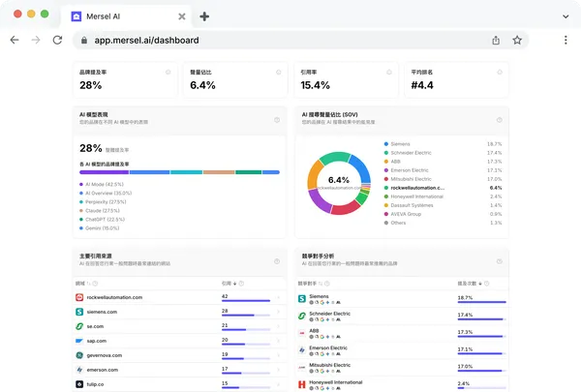Click the share icon in the address bar
Image resolution: width=581 pixels, height=392 pixels.
[496, 41]
